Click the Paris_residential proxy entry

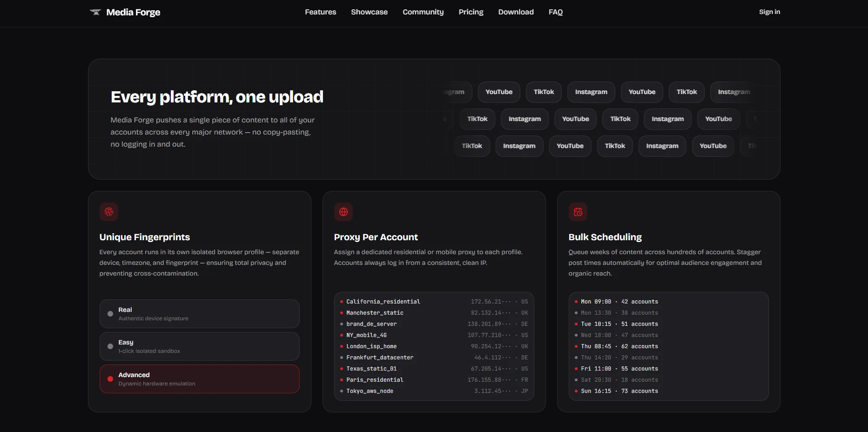434,380
